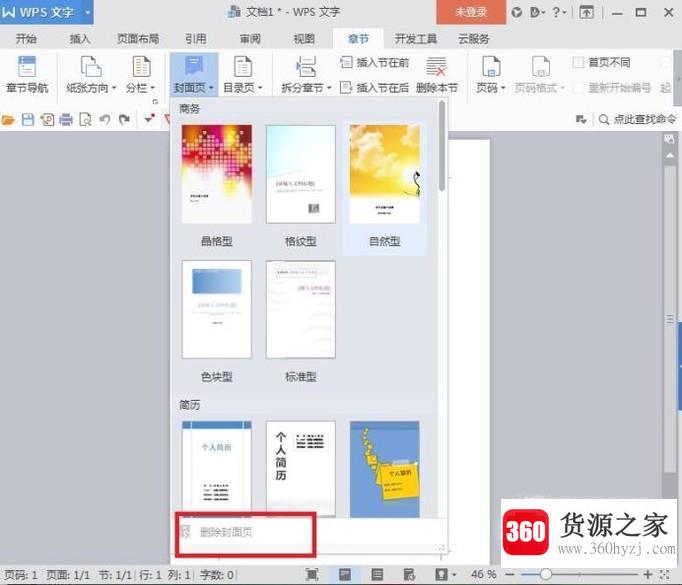This screenshot has height=585, width=682.
Task: Switch to the 引用 References tab
Action: [196, 39]
